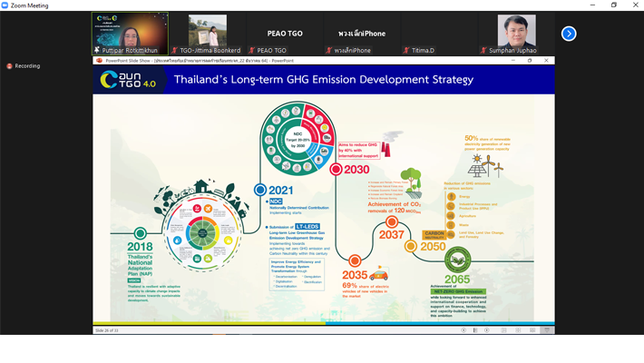Screen dimensions: 644x363
Task: Select TGO-Jittima Boonkerd's video thumbnail
Action: [x=207, y=34]
